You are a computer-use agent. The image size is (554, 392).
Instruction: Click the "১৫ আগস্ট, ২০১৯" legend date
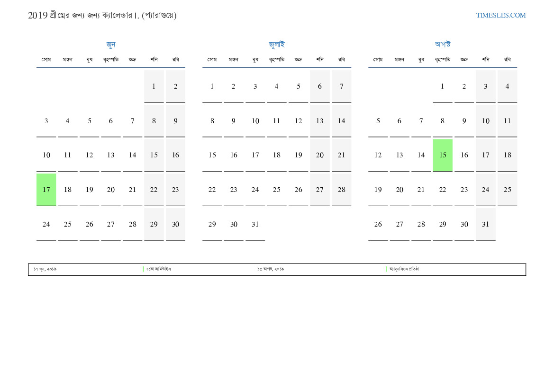point(270,269)
